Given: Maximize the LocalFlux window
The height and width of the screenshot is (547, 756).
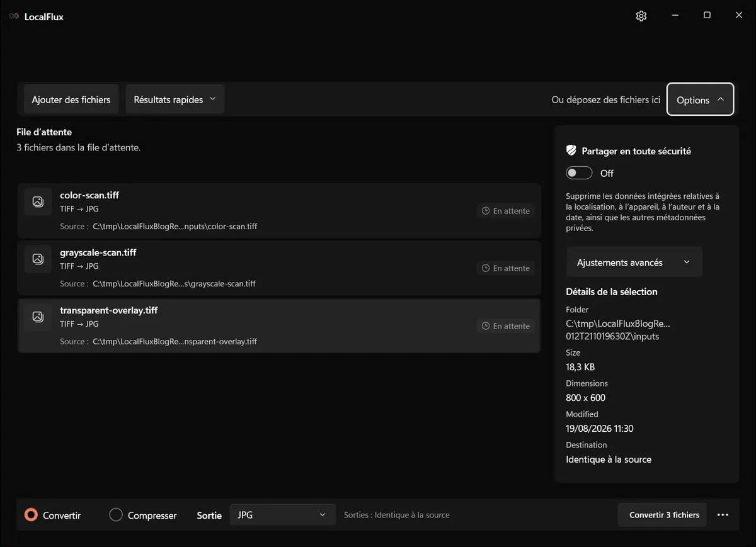Looking at the screenshot, I should (x=707, y=16).
